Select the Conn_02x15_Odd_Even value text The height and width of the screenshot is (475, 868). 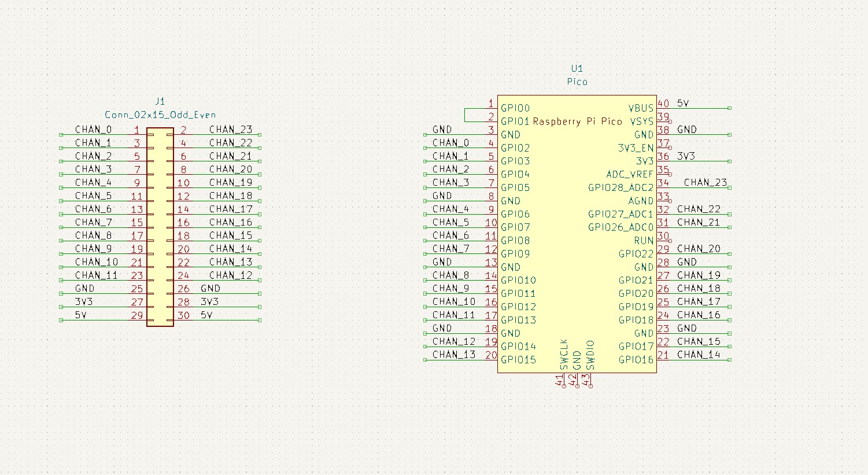click(x=160, y=115)
